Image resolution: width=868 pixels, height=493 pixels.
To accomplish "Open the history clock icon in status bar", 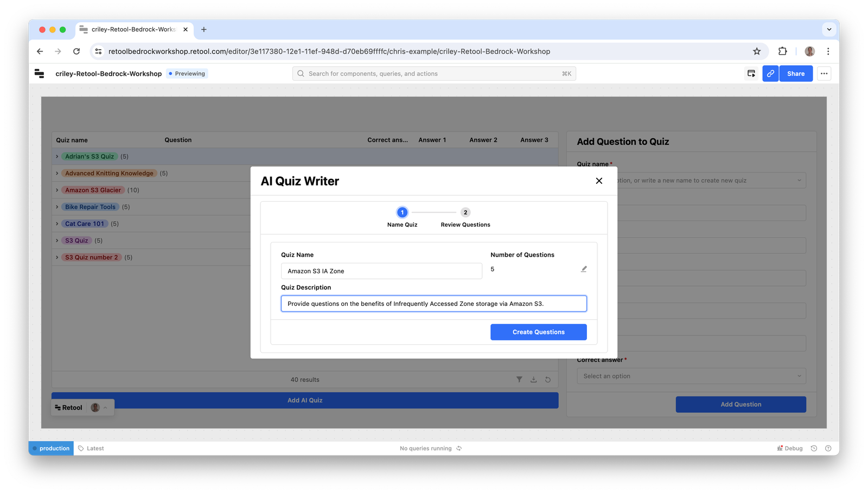I will tap(814, 449).
